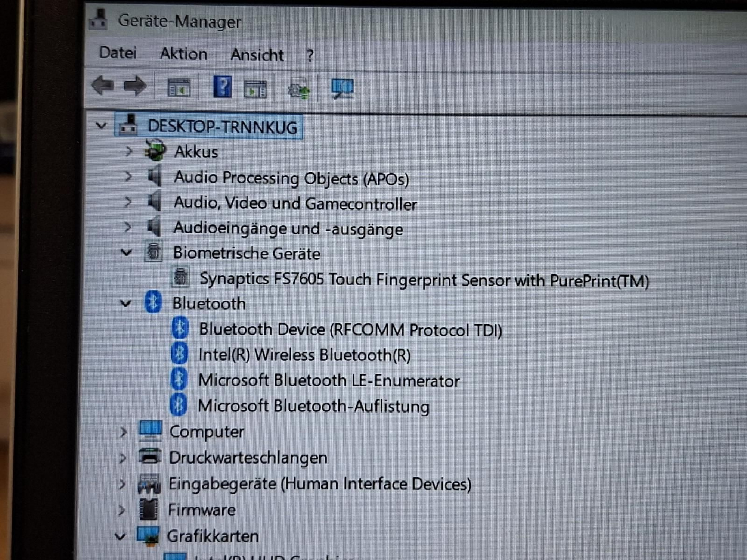Select the Grafikkarten category label
The image size is (747, 560).
coord(213,536)
